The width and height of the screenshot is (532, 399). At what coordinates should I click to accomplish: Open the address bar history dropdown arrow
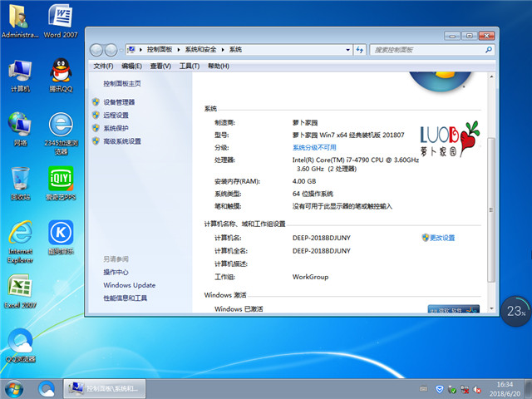click(347, 50)
